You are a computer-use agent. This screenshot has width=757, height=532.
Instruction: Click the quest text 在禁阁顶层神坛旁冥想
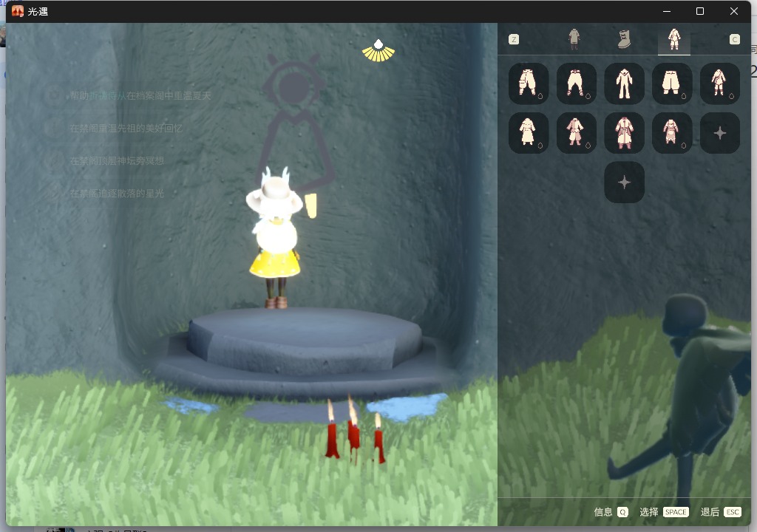[x=117, y=161]
